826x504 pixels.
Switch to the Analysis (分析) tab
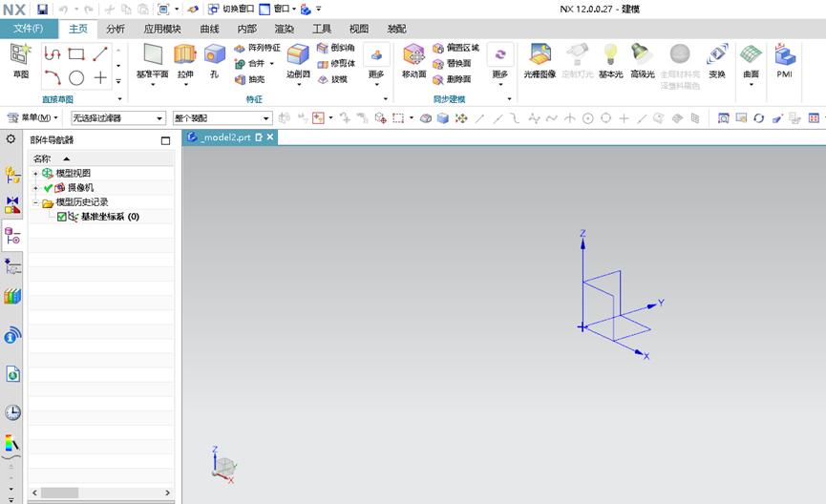coord(116,29)
